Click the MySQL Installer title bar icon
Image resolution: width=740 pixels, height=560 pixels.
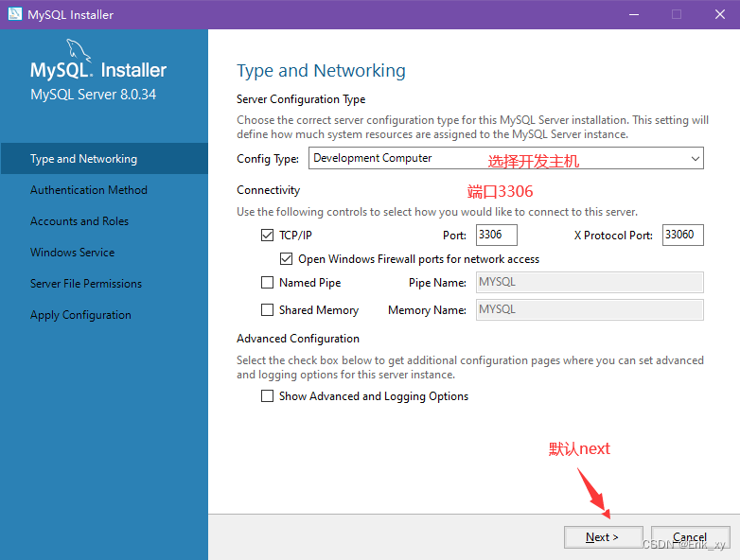[14, 13]
